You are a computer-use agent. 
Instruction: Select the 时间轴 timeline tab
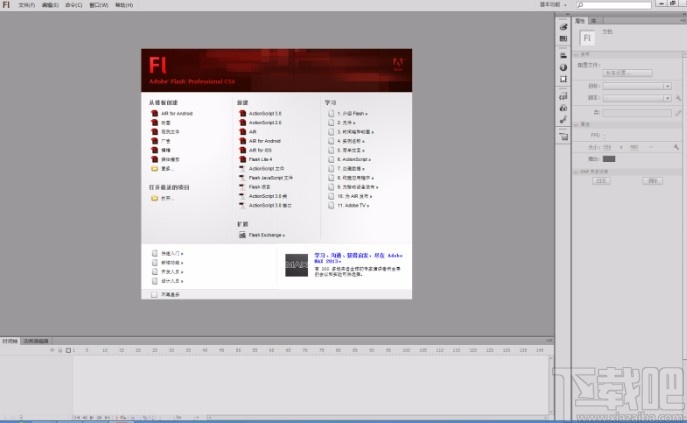(10, 341)
